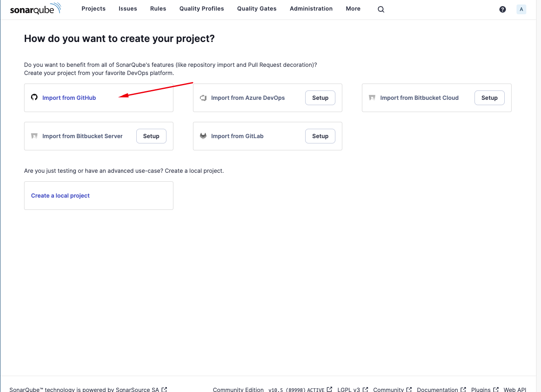Open the Administration section
This screenshot has width=541, height=392.
(311, 9)
